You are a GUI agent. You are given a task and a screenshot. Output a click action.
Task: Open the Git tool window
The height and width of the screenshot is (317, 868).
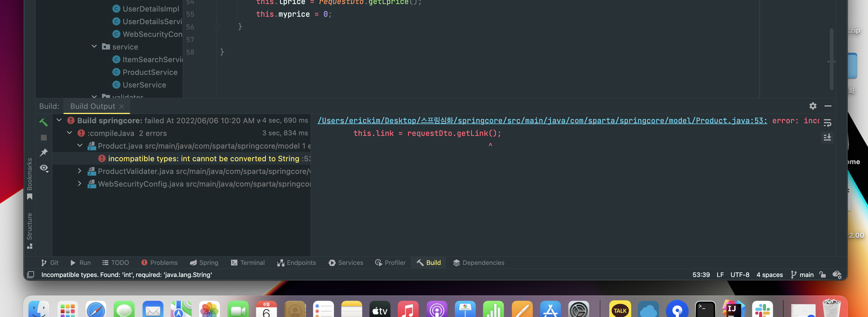pos(50,262)
